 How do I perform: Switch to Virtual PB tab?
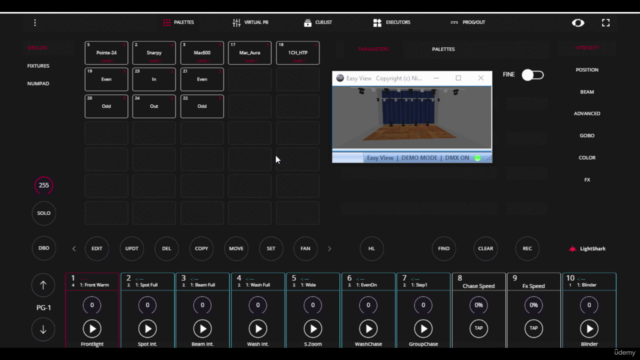251,22
